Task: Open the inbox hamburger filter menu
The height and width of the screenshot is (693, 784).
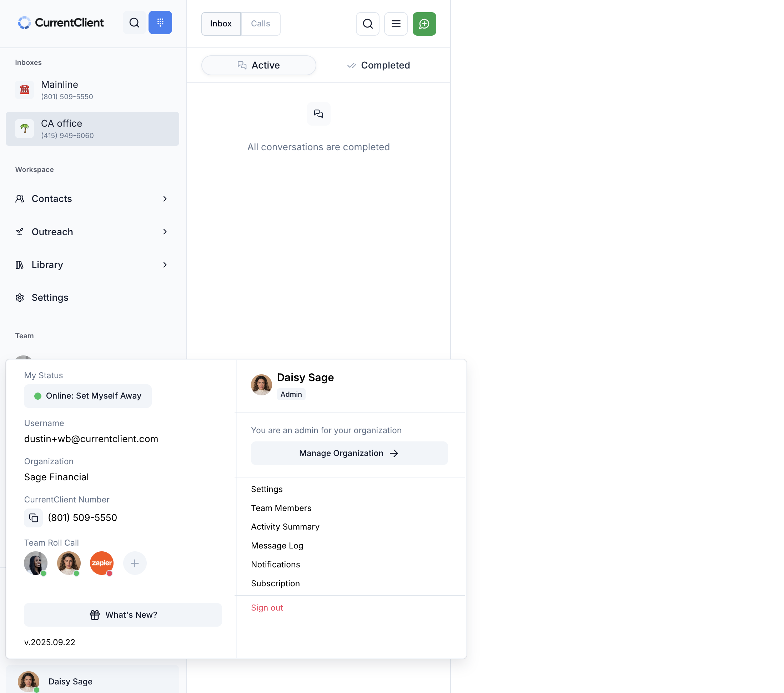Action: pos(396,24)
